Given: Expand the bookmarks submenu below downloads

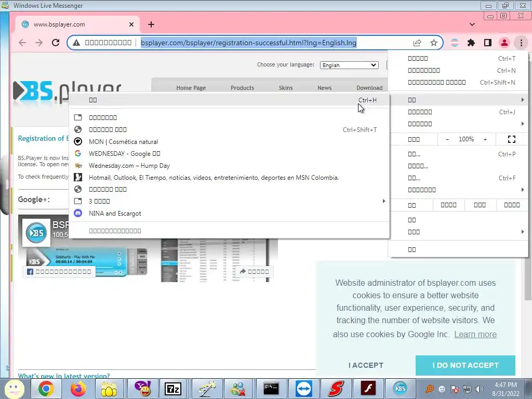Looking at the screenshot, I should (x=458, y=124).
